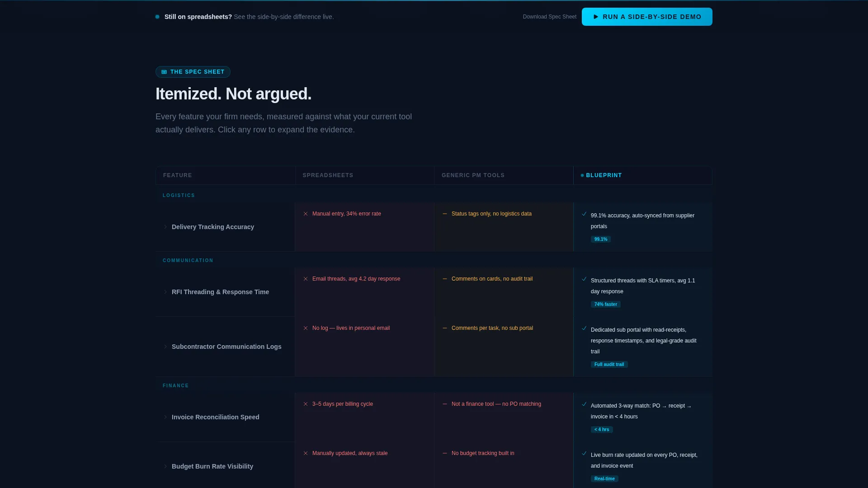Click the checkmark beside Automated 3-way match
This screenshot has width=868, height=488.
[x=584, y=404]
